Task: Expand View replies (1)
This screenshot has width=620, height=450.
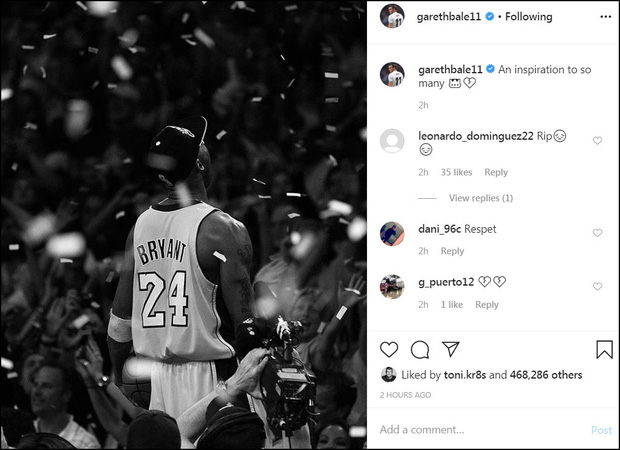Action: pos(481,198)
